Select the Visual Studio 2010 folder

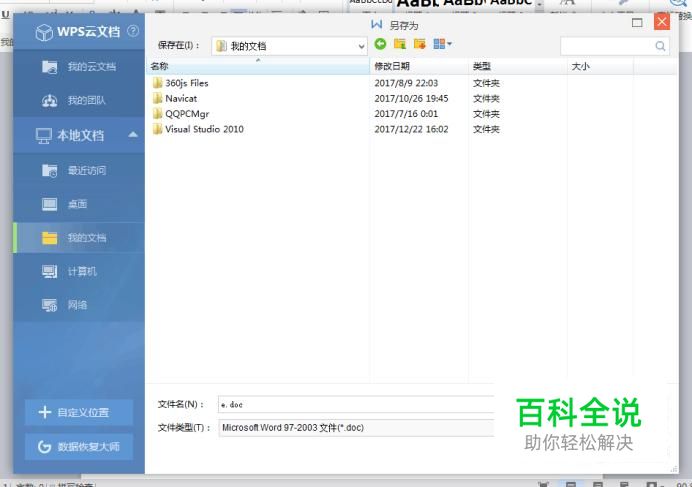coord(204,129)
